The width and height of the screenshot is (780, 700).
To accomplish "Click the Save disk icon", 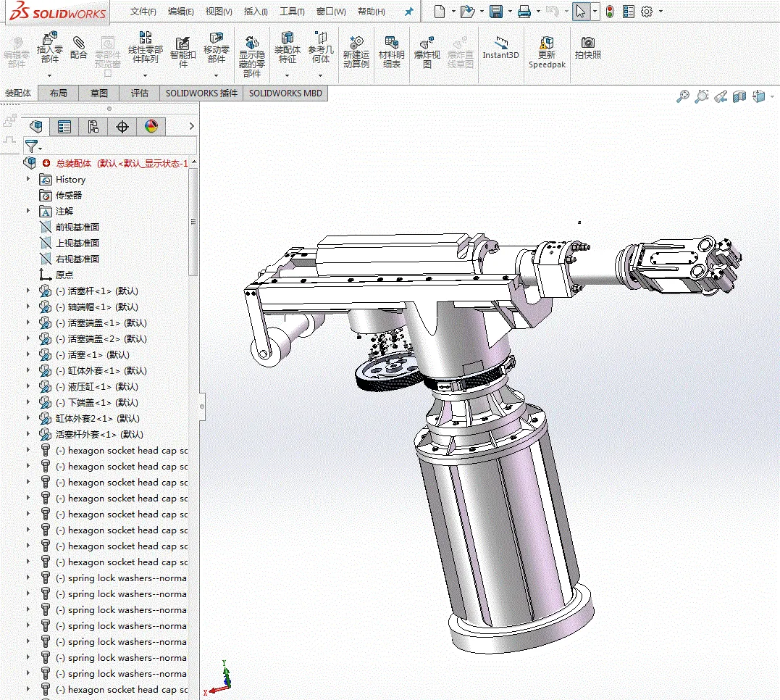I will [496, 12].
